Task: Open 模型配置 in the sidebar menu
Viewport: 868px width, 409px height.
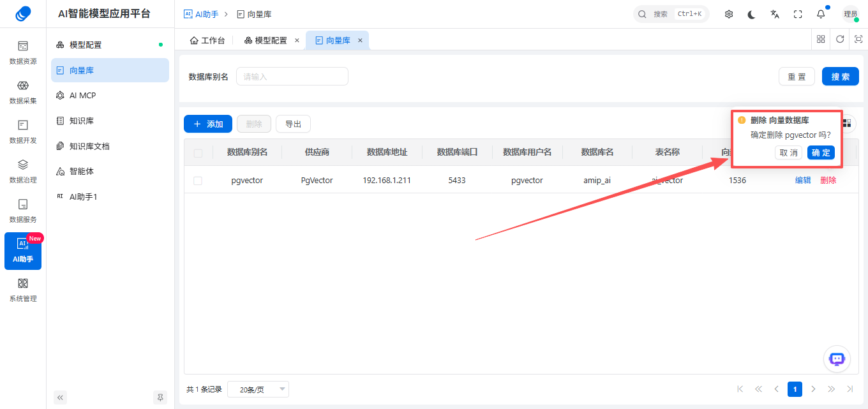Action: pyautogui.click(x=110, y=45)
